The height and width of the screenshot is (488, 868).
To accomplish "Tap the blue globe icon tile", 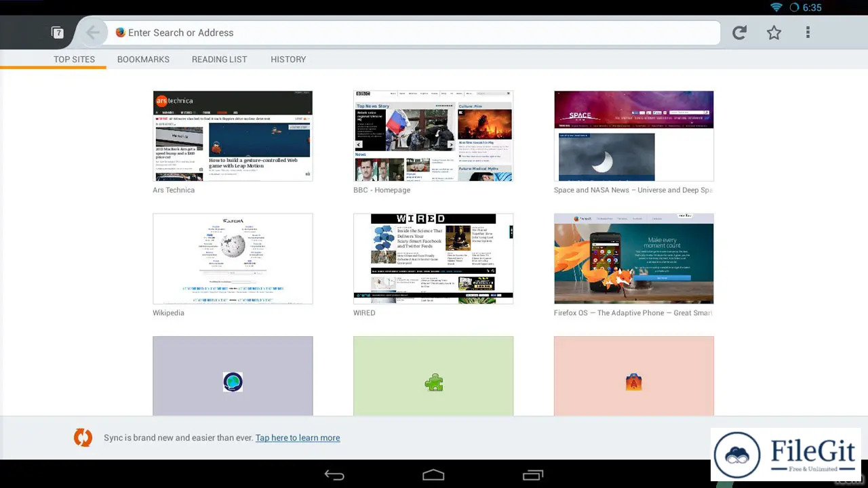I will click(x=233, y=382).
